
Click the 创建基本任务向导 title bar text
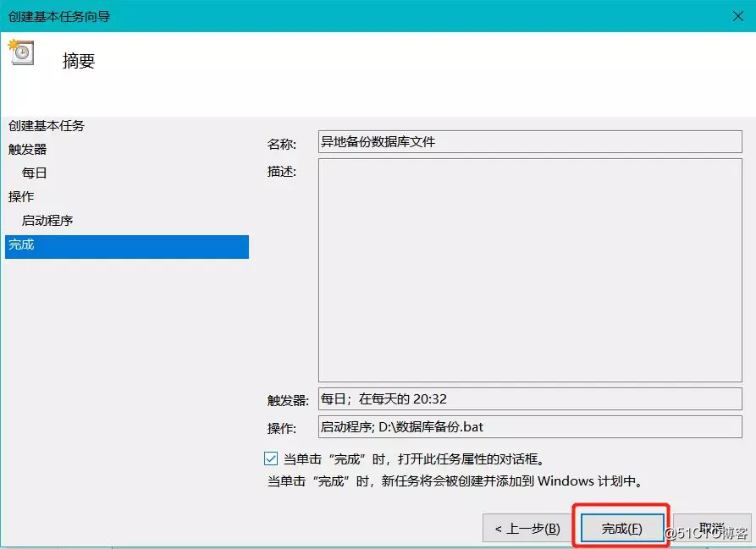coord(59,16)
